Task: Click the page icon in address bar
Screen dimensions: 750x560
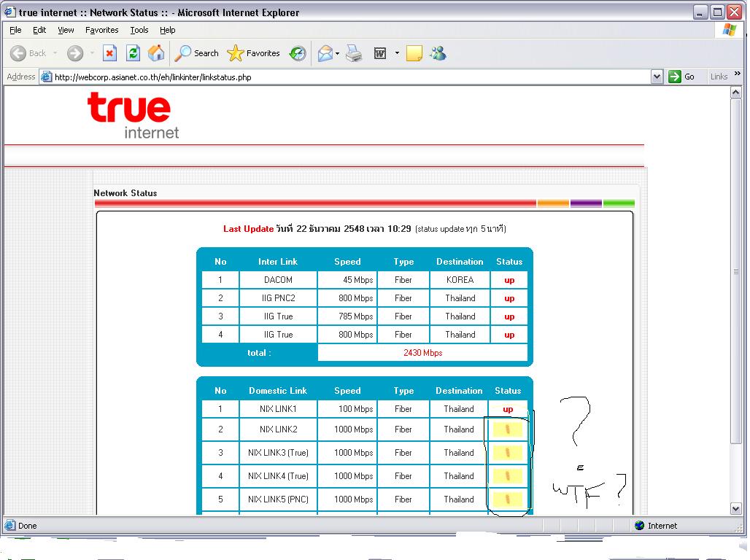Action: click(47, 77)
